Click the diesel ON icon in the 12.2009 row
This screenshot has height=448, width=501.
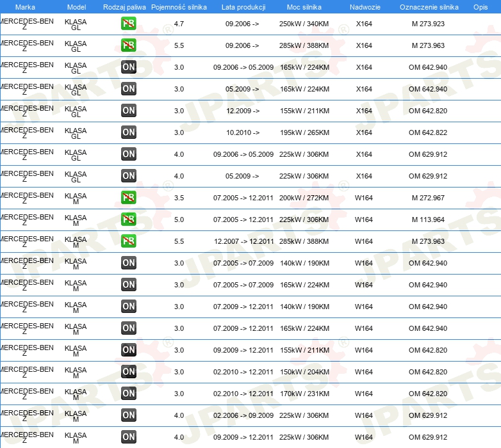coord(128,111)
